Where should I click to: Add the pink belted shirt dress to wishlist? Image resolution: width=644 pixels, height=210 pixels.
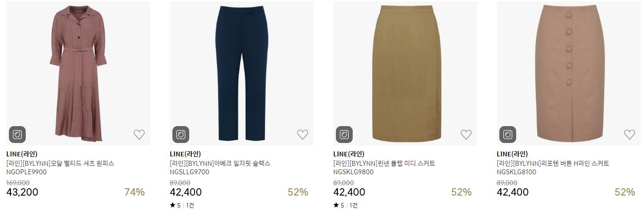139,135
